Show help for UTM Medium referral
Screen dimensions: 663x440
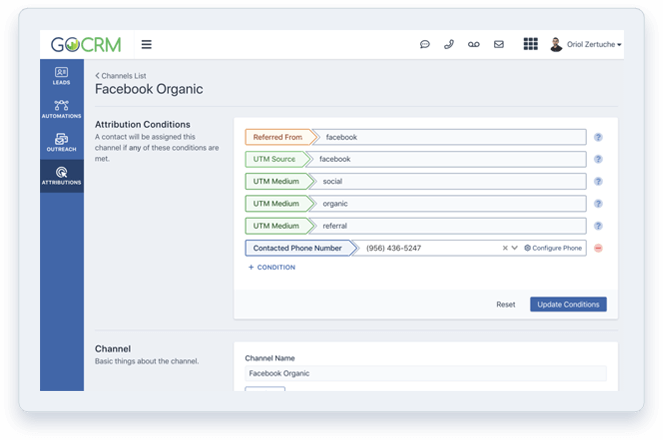tap(598, 226)
